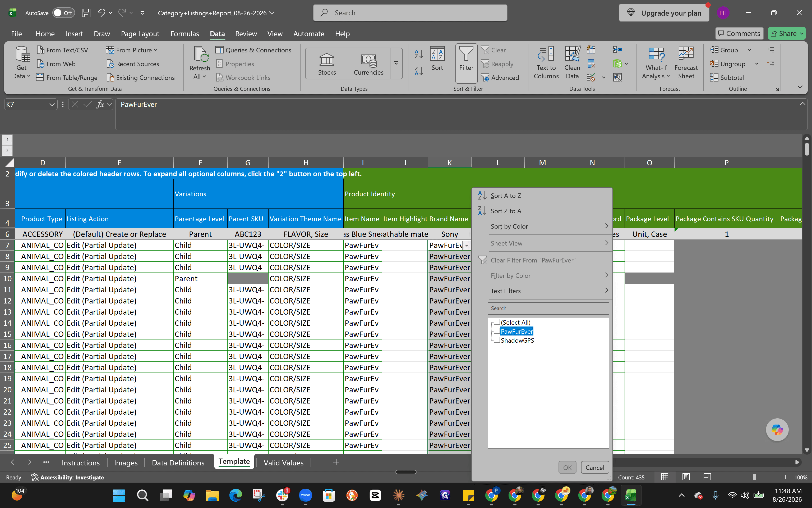Open Zoom app in taskbar

point(305,495)
